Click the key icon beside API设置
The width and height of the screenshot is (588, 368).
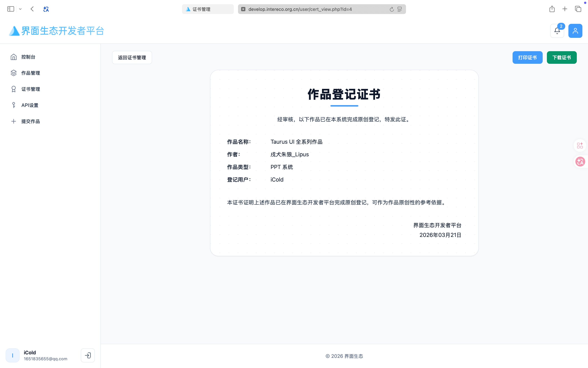coord(14,105)
